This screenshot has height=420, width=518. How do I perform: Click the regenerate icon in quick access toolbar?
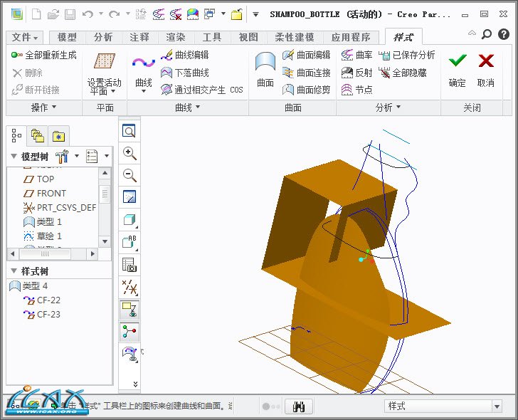[141, 14]
